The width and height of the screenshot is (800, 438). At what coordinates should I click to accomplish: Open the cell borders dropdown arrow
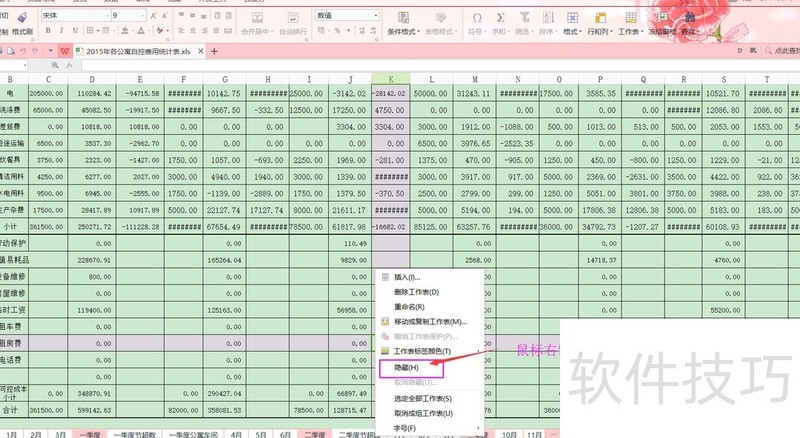[97, 31]
